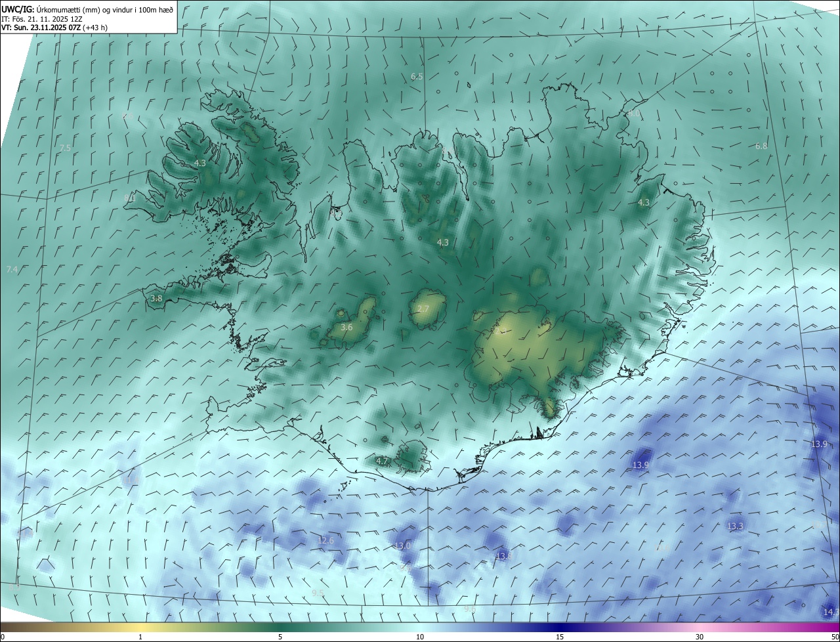
Task: Click the 4.7 value near the south coast
Action: click(383, 461)
